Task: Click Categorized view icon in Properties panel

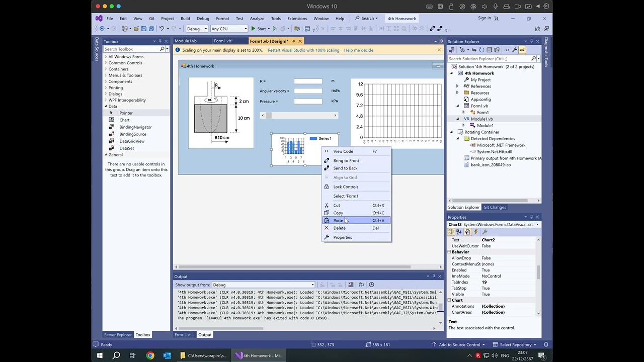Action: pyautogui.click(x=451, y=232)
